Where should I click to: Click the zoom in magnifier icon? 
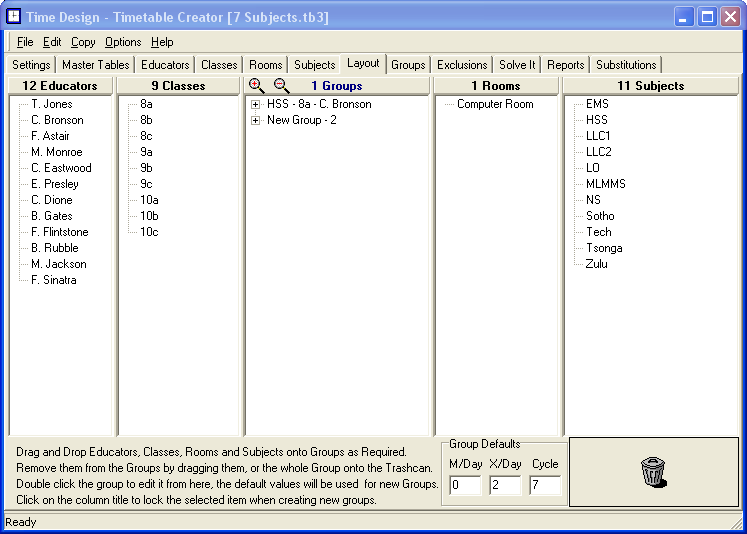257,86
